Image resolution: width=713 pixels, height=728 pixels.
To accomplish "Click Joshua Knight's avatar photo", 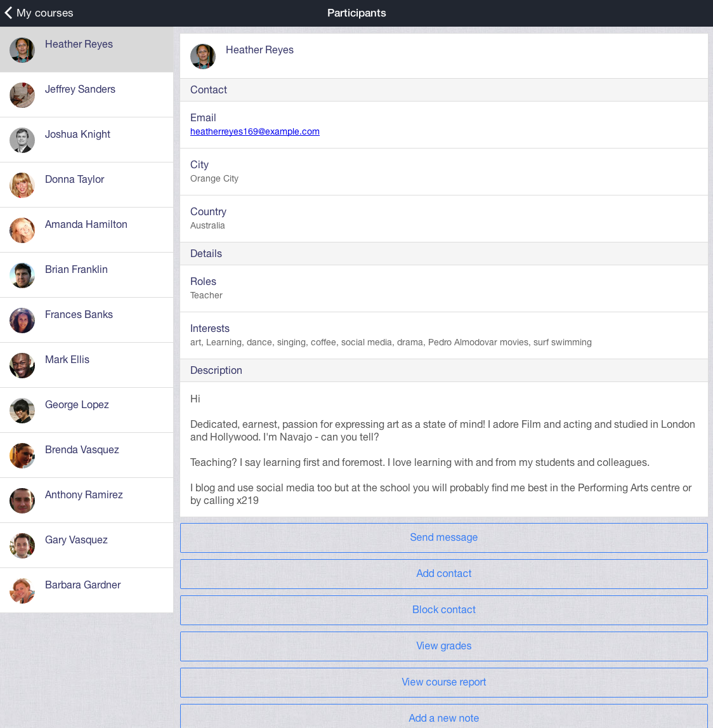I will [22, 140].
